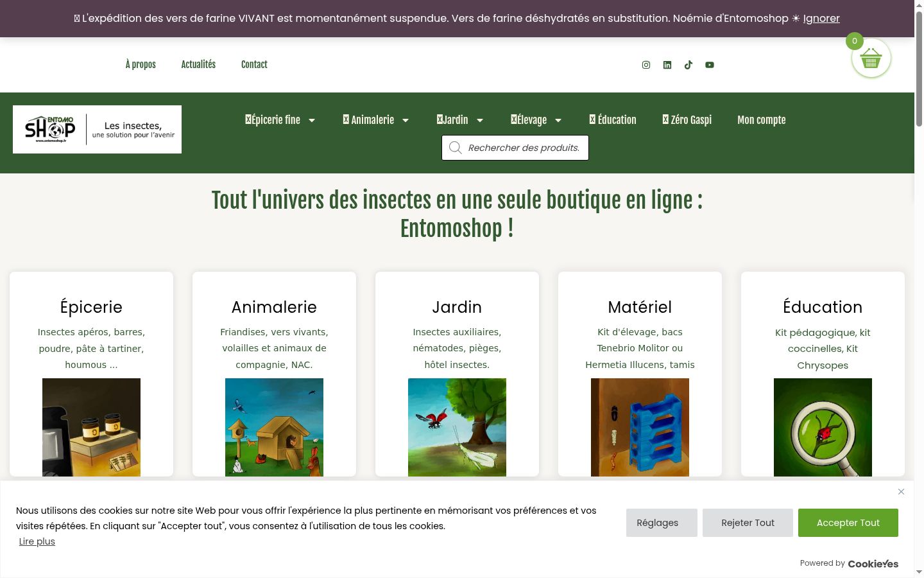Click text 'Insectes auxiliaires,'
The height and width of the screenshot is (578, 924).
[457, 332]
